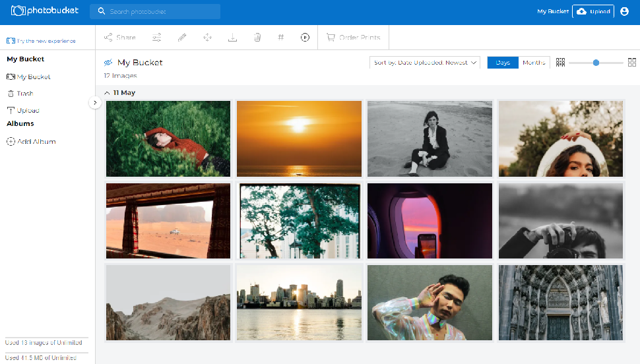
Task: Open My Bucket in the top header
Action: click(x=553, y=11)
